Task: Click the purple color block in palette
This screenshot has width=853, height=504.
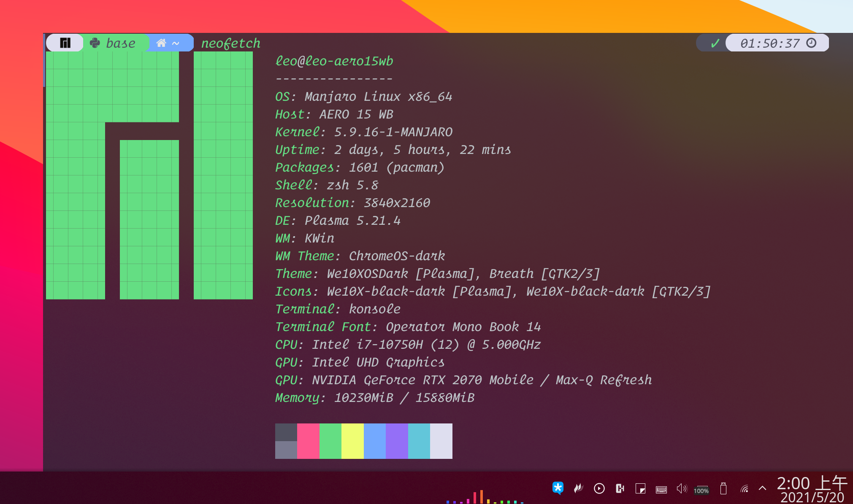Action: point(397,441)
